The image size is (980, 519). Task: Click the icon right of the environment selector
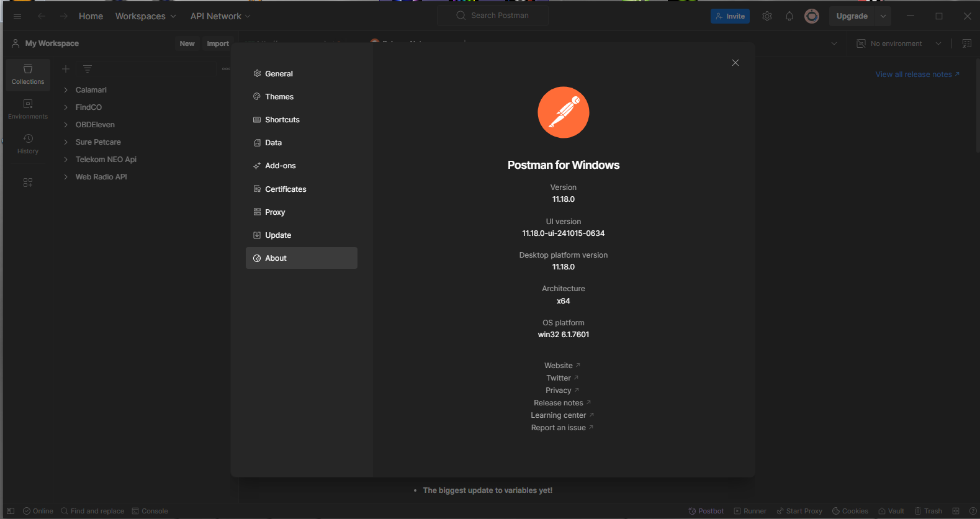tap(967, 43)
